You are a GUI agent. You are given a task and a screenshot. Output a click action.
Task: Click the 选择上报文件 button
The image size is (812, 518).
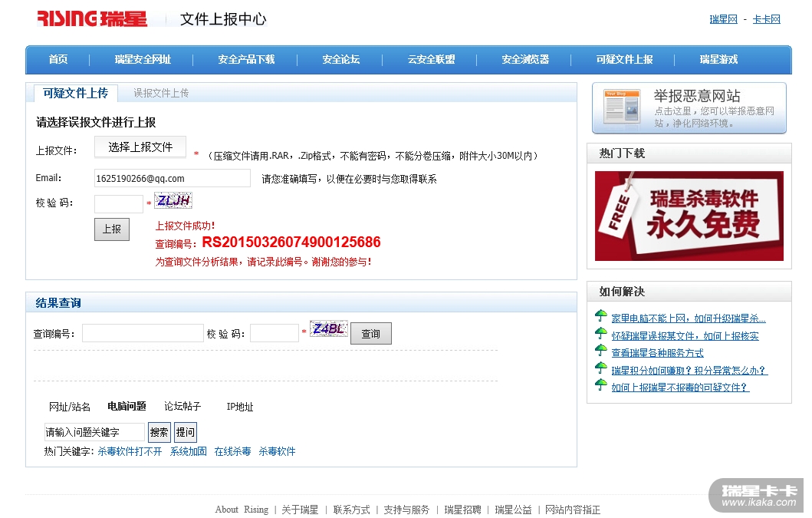pyautogui.click(x=140, y=147)
